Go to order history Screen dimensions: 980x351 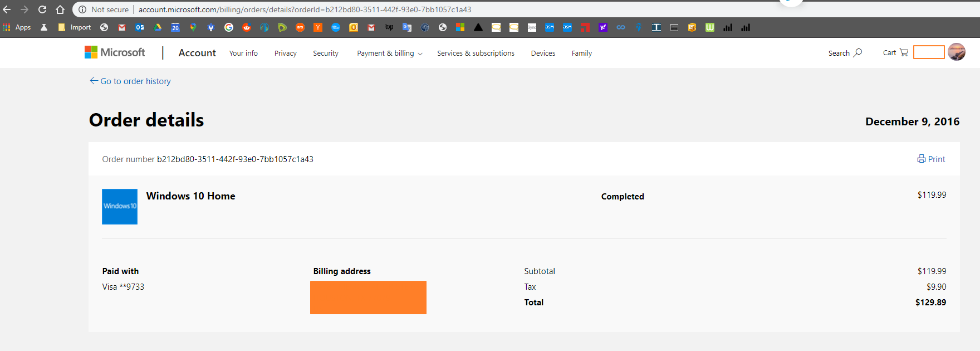point(130,81)
